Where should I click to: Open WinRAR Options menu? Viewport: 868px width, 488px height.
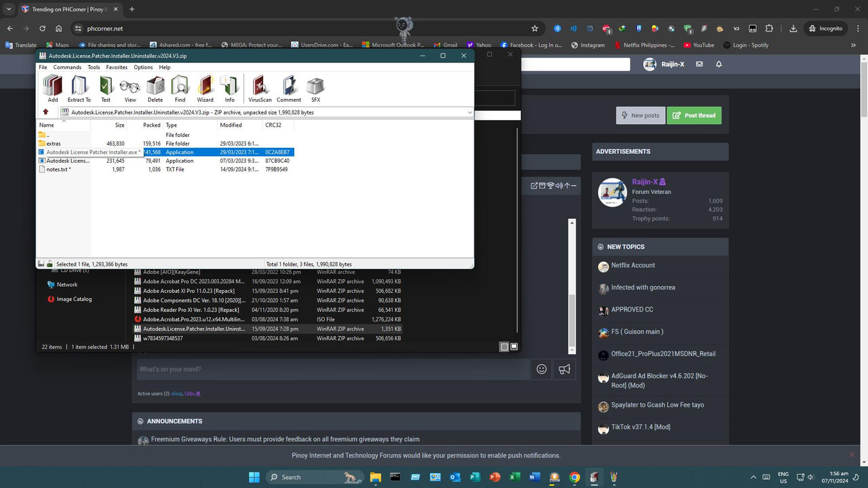pyautogui.click(x=143, y=67)
